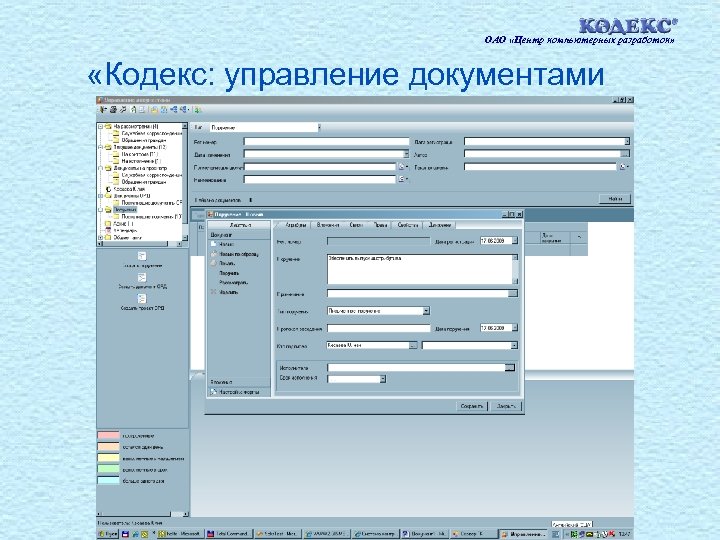Switch to the last 'Дополнительно' tab

[x=439, y=225]
